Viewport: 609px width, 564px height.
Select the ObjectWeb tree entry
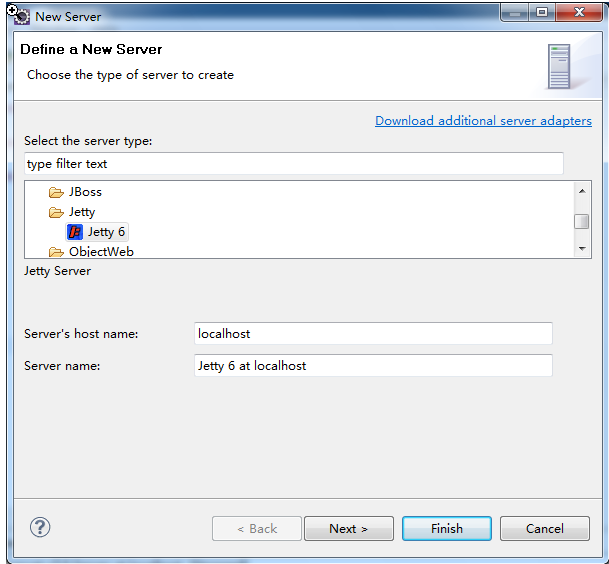click(x=101, y=252)
